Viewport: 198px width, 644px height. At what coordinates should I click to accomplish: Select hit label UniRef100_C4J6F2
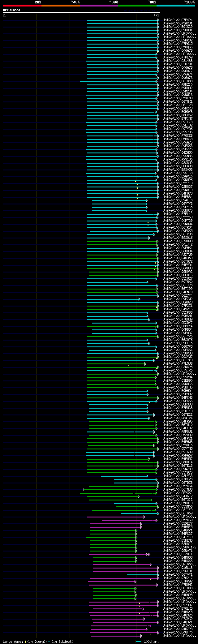click(x=178, y=496)
